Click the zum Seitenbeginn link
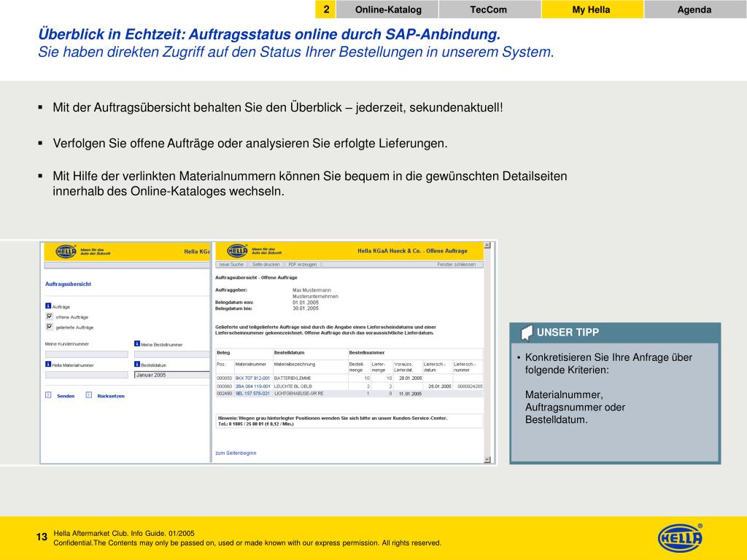747x560 pixels. (x=236, y=453)
